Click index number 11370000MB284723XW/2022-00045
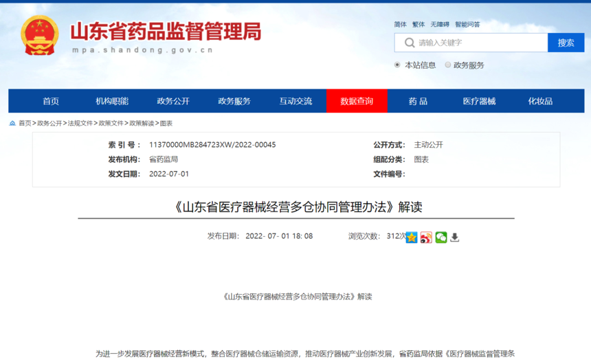This screenshot has height=364, width=591. pyautogui.click(x=212, y=145)
